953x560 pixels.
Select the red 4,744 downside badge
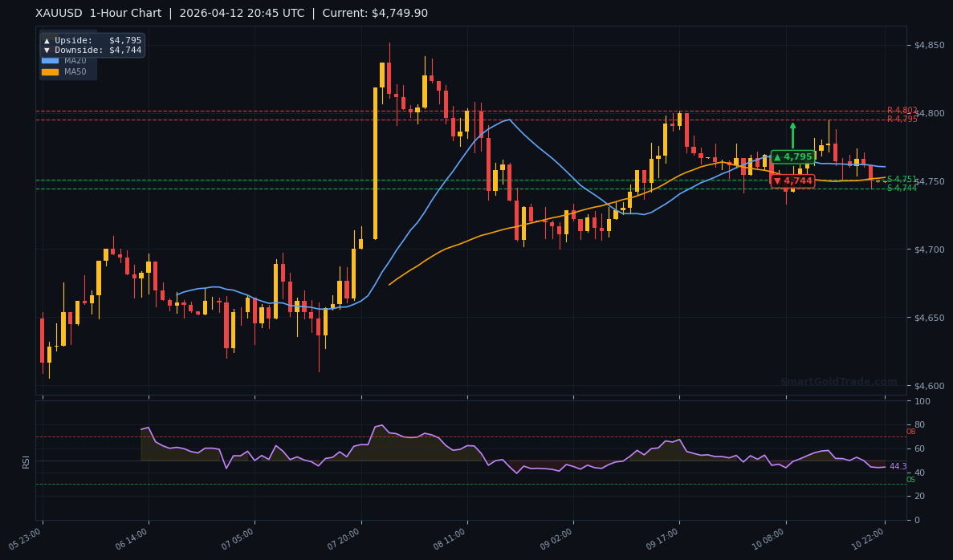point(794,182)
